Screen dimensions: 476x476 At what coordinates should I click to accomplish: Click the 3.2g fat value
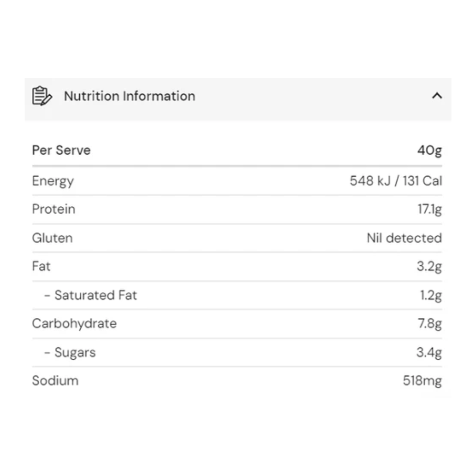429,267
